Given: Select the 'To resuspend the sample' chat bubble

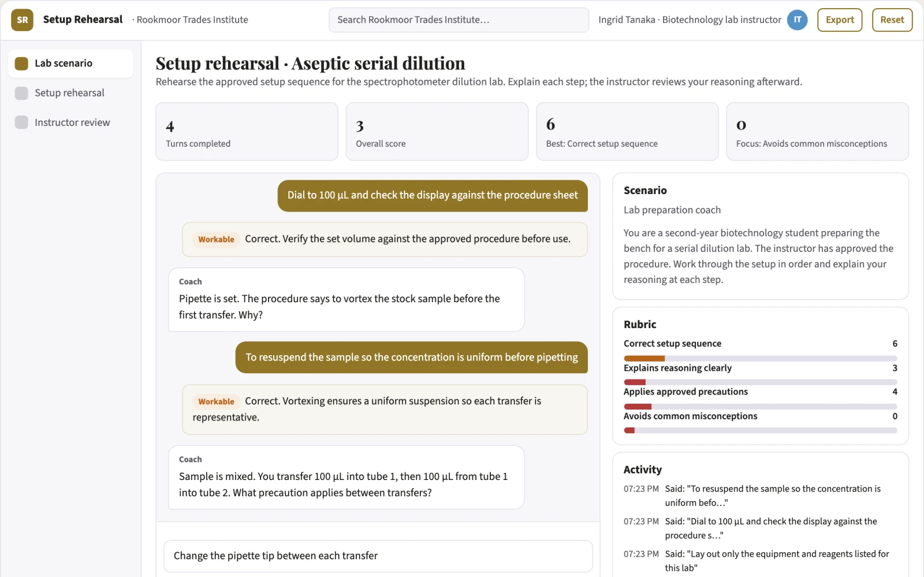Looking at the screenshot, I should click(411, 358).
